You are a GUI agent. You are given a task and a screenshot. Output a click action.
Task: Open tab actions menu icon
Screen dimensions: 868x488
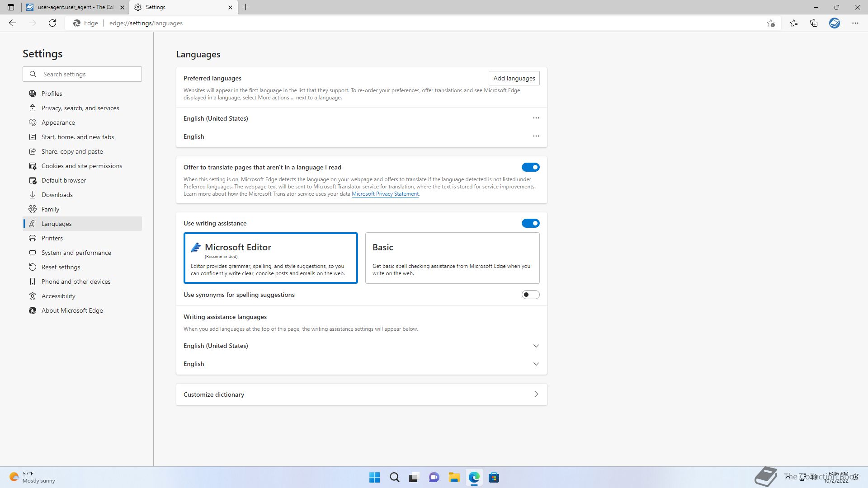coord(11,7)
